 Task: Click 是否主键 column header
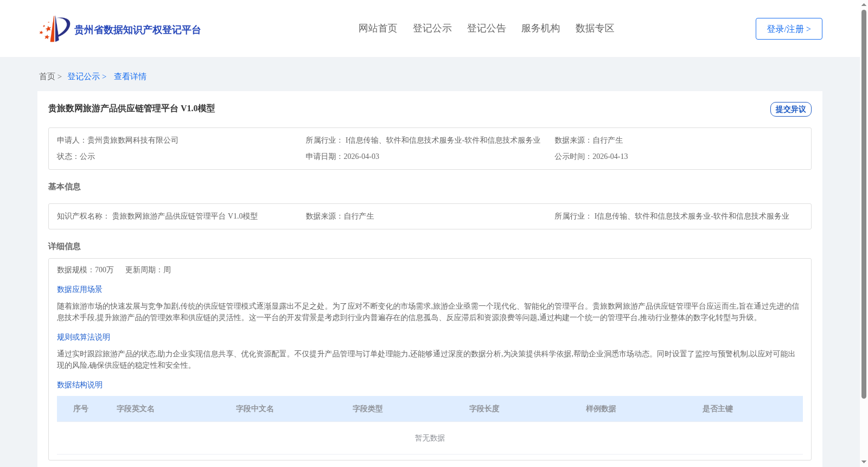pos(718,408)
